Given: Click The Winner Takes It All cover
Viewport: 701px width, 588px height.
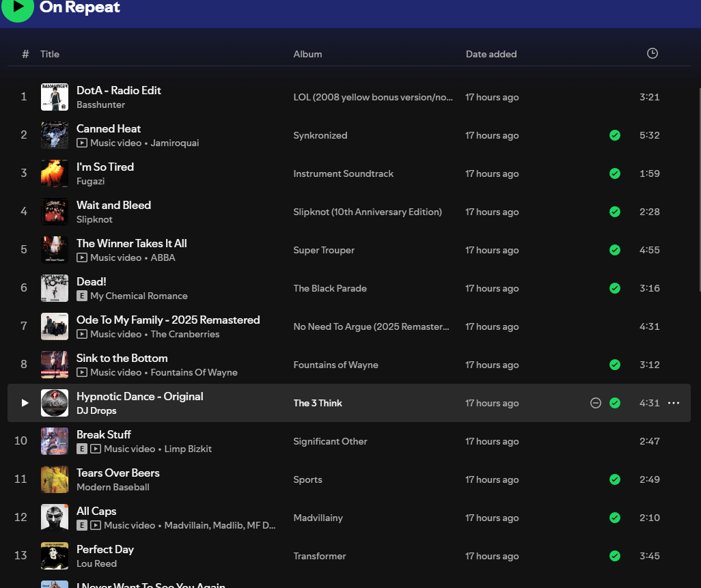Looking at the screenshot, I should 55,250.
